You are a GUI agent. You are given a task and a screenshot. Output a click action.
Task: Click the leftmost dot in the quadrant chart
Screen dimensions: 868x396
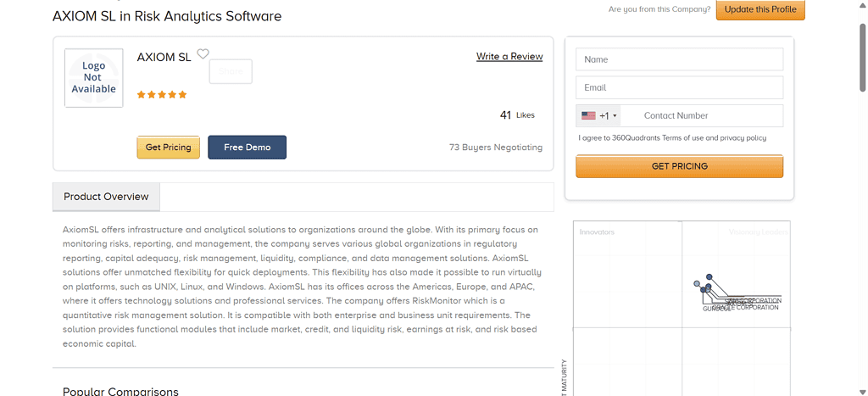pyautogui.click(x=697, y=283)
